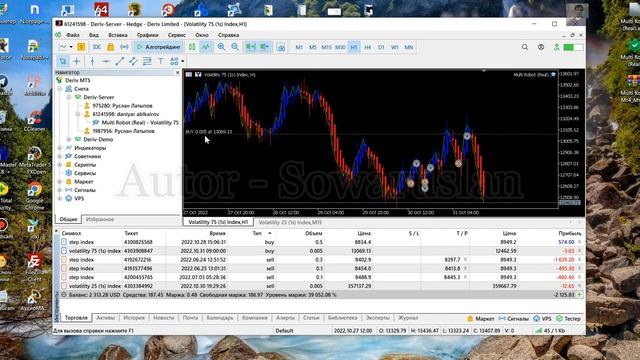The width and height of the screenshot is (640, 360).
Task: Select the M1 timeframe
Action: click(x=299, y=47)
